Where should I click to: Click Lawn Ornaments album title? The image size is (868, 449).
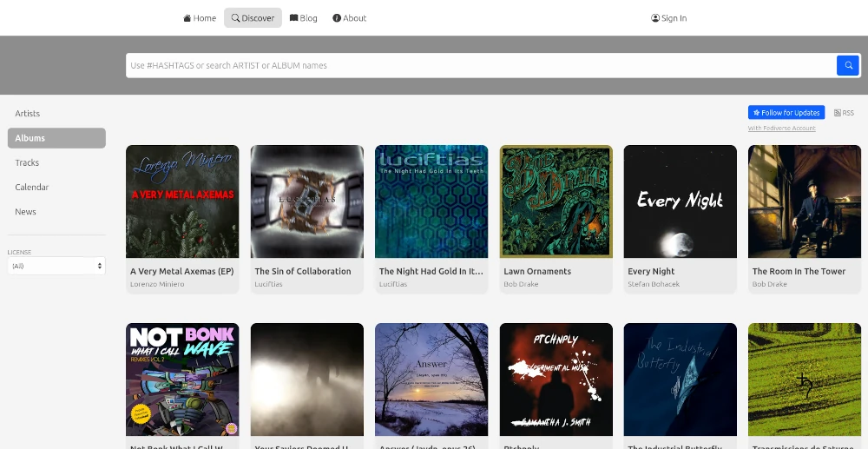point(537,271)
